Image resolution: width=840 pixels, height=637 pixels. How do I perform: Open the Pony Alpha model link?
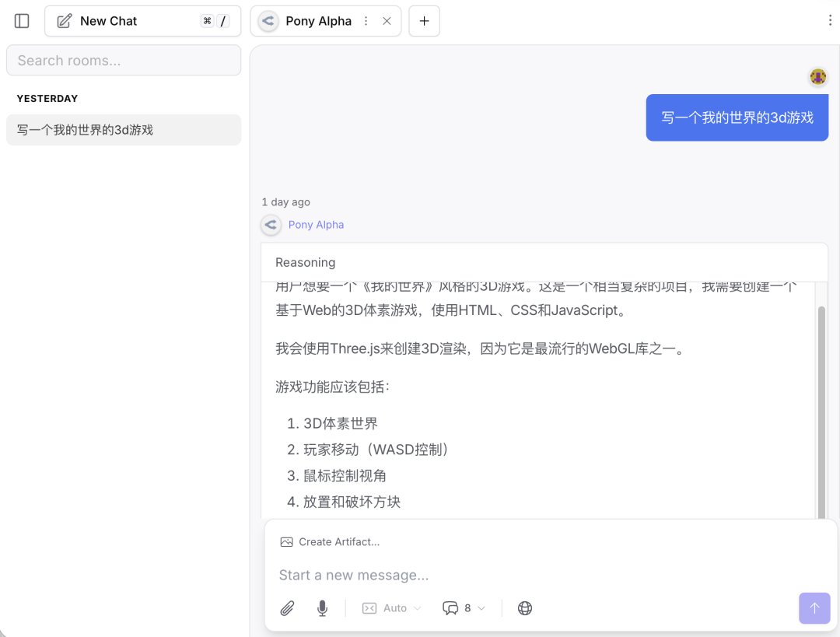[316, 225]
